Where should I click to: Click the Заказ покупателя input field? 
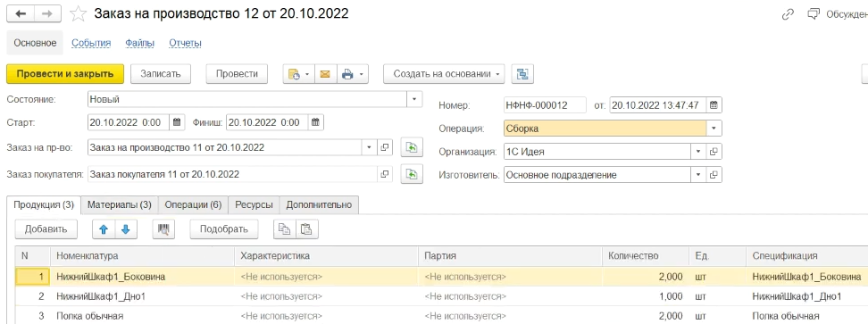click(232, 174)
